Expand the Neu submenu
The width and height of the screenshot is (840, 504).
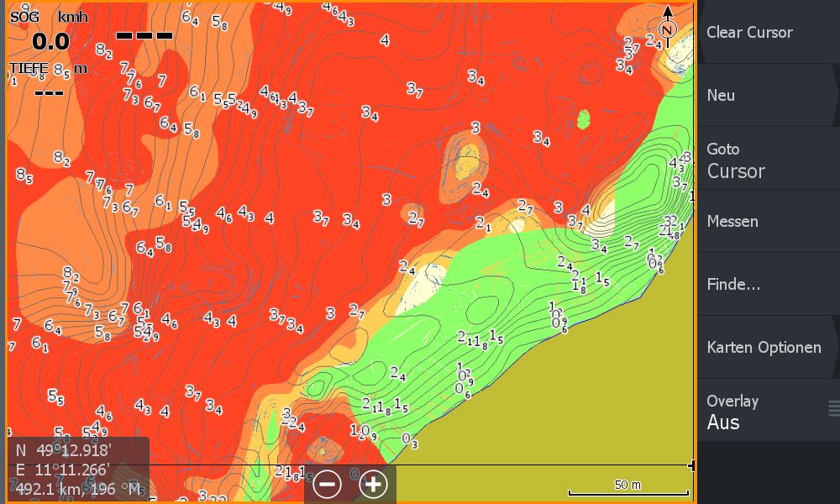(767, 96)
